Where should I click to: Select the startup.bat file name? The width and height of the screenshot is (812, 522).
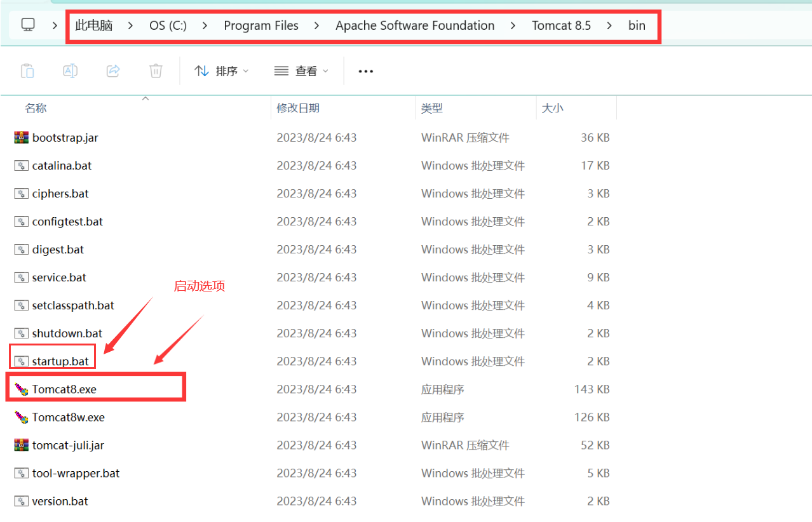click(60, 361)
